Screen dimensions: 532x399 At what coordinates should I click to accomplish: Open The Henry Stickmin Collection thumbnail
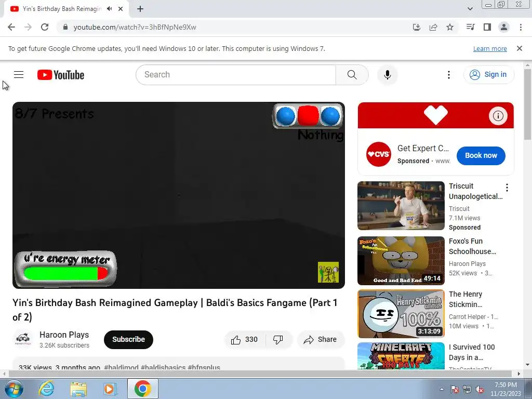pyautogui.click(x=401, y=313)
